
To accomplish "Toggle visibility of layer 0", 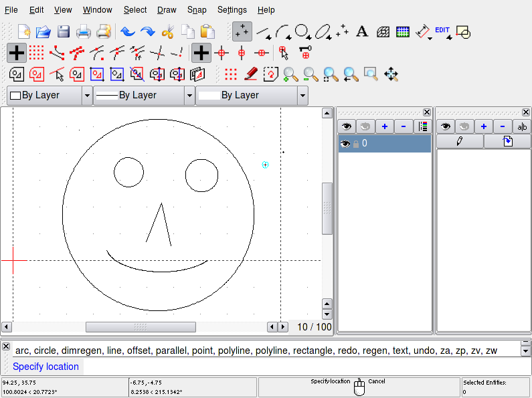I will [345, 143].
